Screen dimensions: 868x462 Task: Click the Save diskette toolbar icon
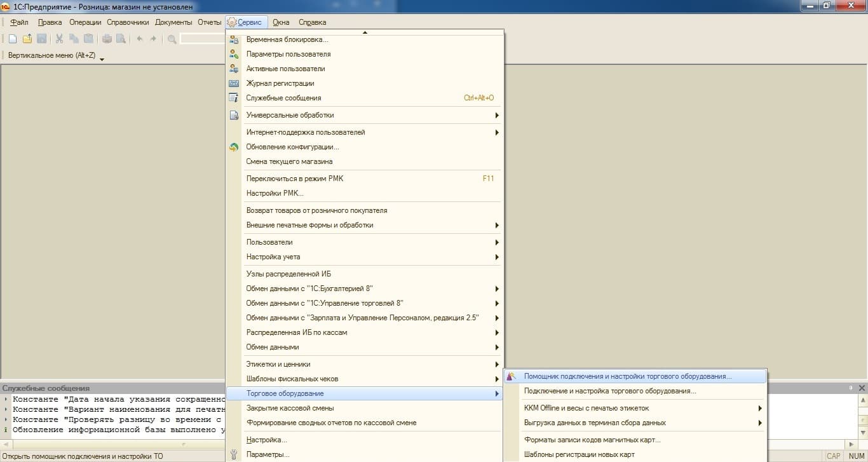(41, 39)
